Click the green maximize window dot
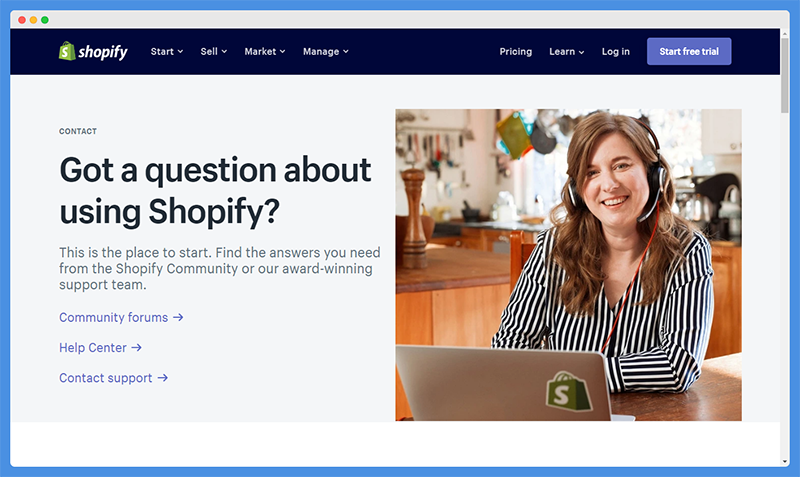Screen dimensions: 800x477 click(x=45, y=20)
